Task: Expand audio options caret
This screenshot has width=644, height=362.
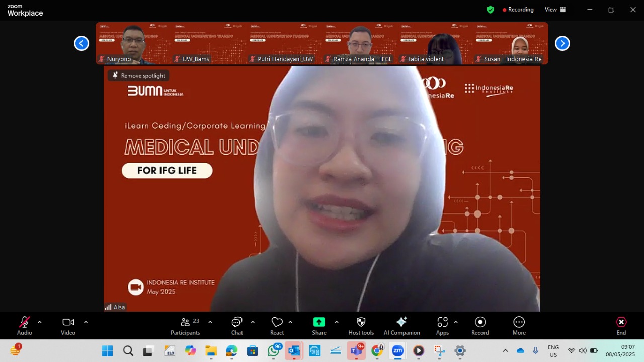Action: click(39, 322)
